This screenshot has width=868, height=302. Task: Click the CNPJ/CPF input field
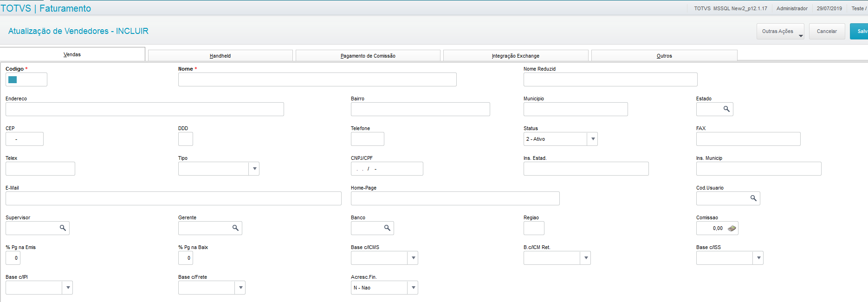(x=387, y=169)
